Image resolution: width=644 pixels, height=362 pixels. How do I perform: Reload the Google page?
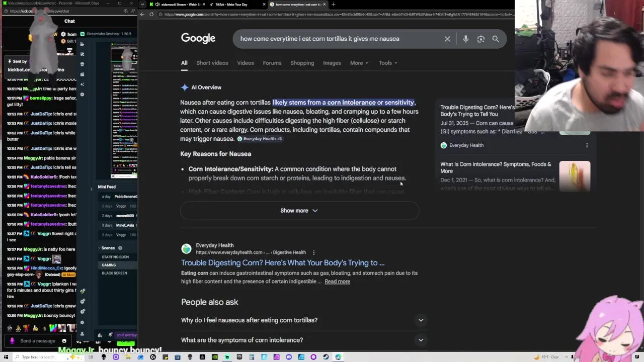151,14
